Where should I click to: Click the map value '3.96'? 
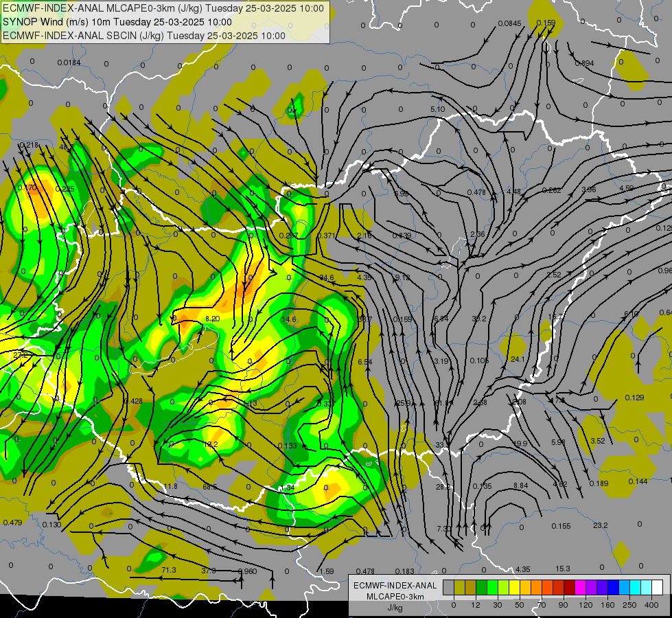tap(589, 190)
